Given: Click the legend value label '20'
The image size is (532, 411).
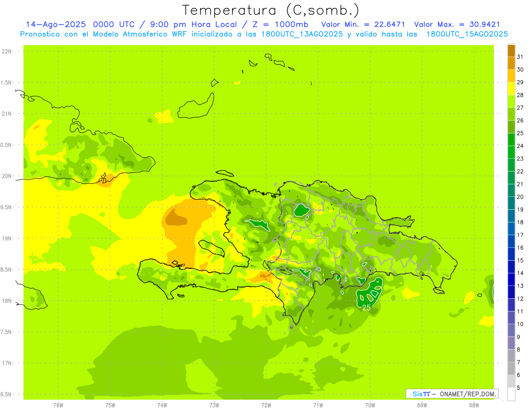Looking at the screenshot, I should tap(520, 197).
